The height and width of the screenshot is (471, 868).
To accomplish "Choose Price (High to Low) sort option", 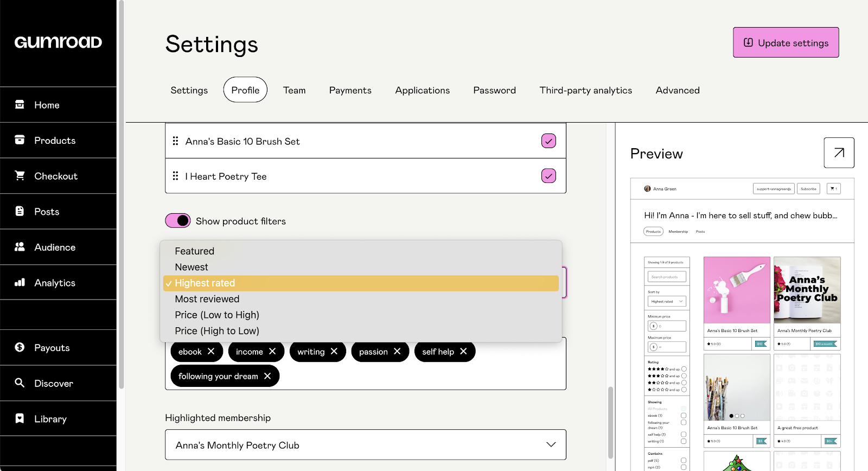I will tap(361, 331).
